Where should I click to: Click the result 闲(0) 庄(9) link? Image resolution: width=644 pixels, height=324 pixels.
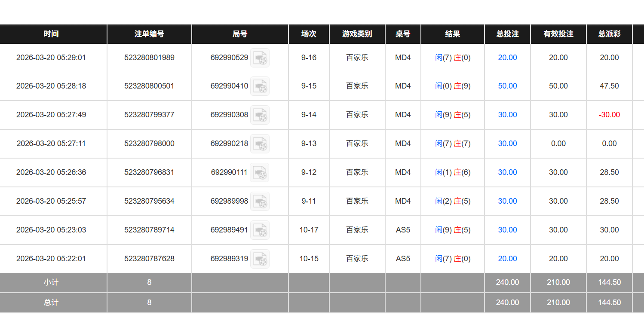pos(453,86)
